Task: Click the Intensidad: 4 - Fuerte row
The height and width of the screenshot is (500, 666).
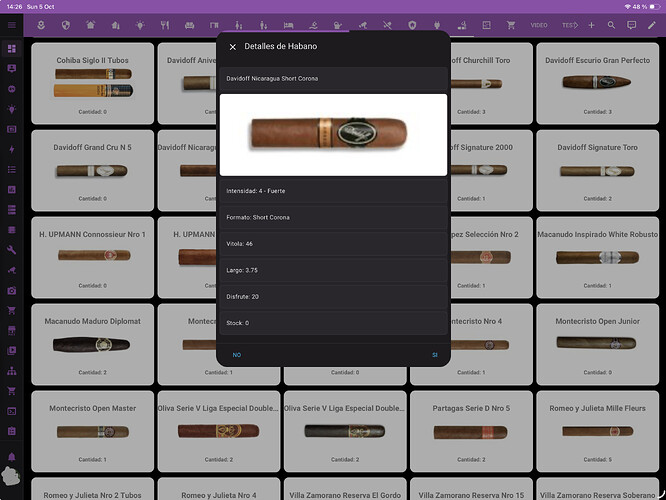Action: point(333,191)
